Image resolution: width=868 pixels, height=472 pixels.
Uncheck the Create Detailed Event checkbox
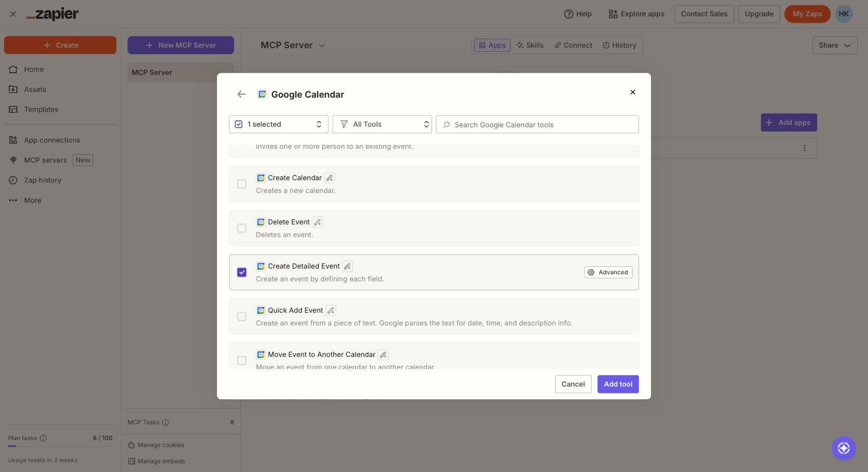click(x=241, y=273)
